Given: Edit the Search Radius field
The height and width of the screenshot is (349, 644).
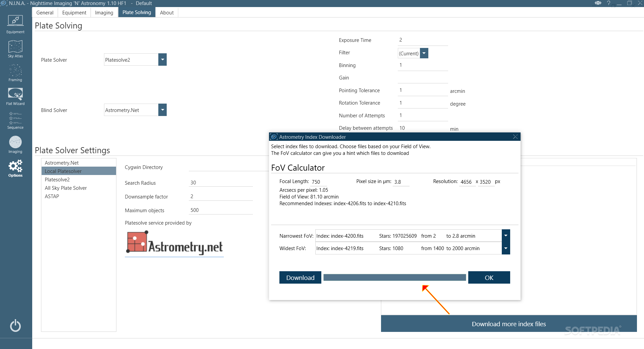Looking at the screenshot, I should (x=221, y=183).
